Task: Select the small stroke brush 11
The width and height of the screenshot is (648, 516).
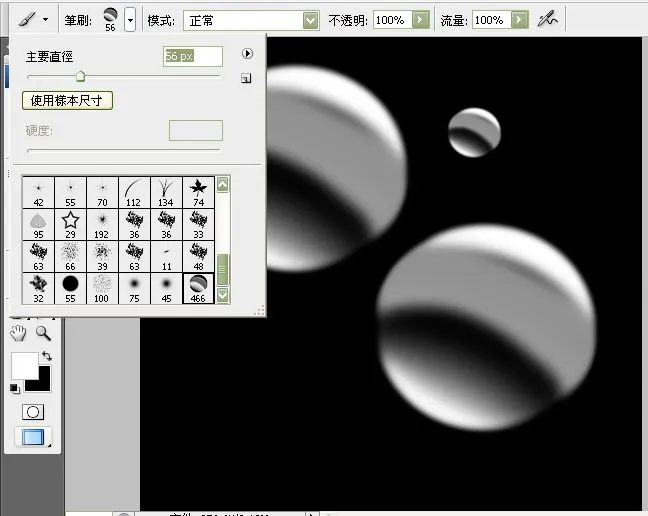Action: point(166,257)
